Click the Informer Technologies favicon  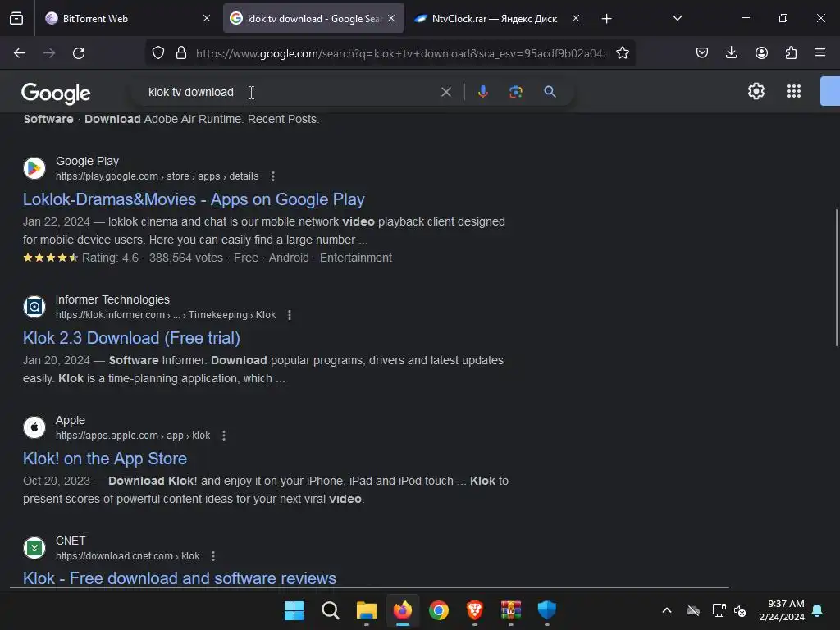click(x=34, y=307)
